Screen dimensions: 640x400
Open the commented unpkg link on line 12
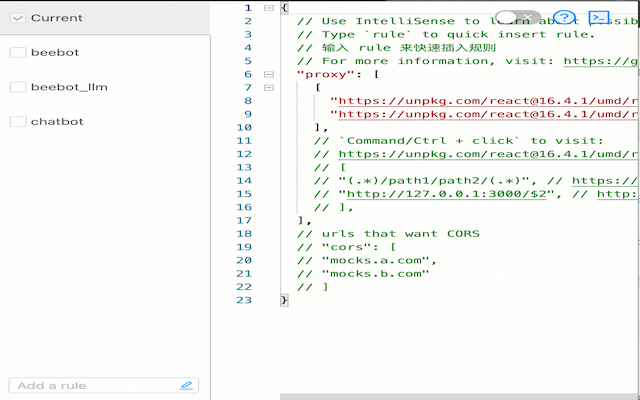(x=489, y=154)
